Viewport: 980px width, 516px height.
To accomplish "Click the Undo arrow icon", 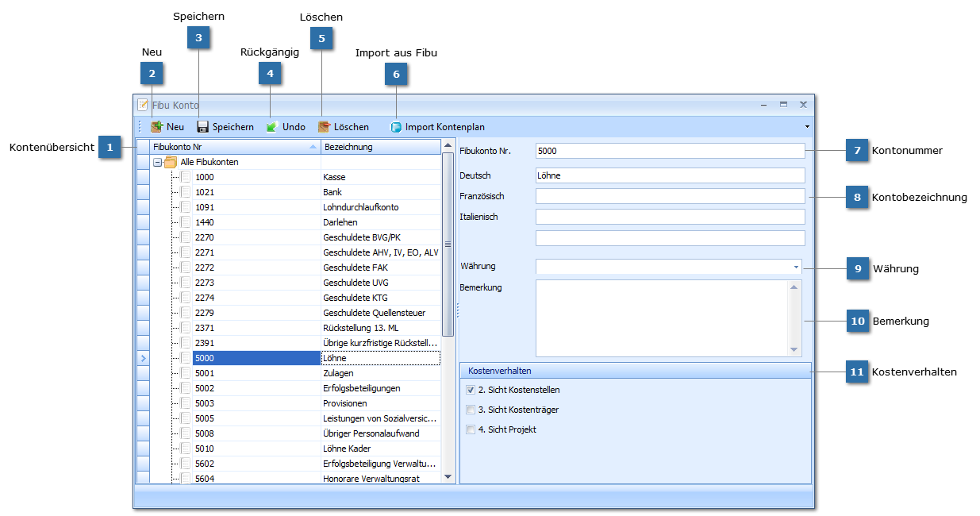I will tap(272, 127).
